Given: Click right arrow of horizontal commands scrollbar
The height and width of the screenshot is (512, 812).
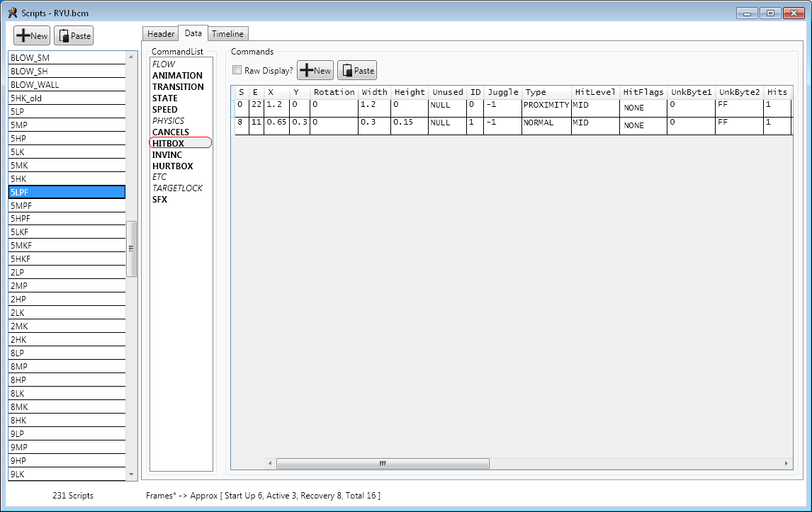Looking at the screenshot, I should coord(786,464).
